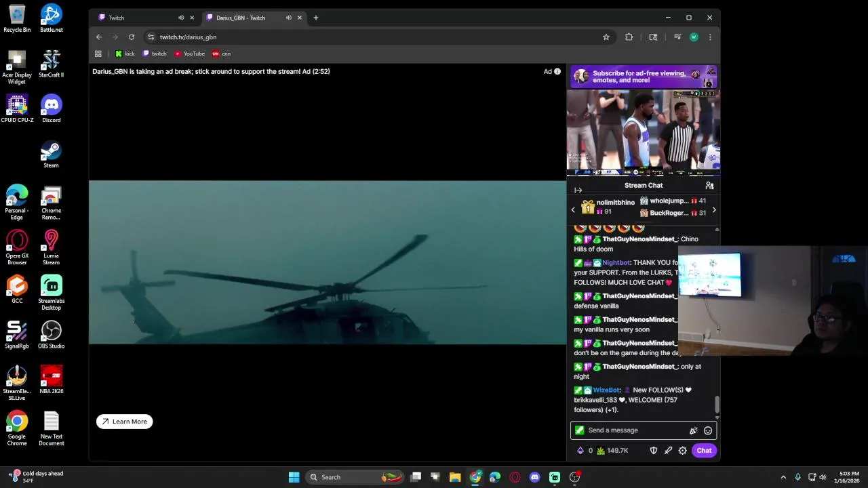Select the Recycle Bin desktop icon
This screenshot has height=488, width=868.
point(17,19)
